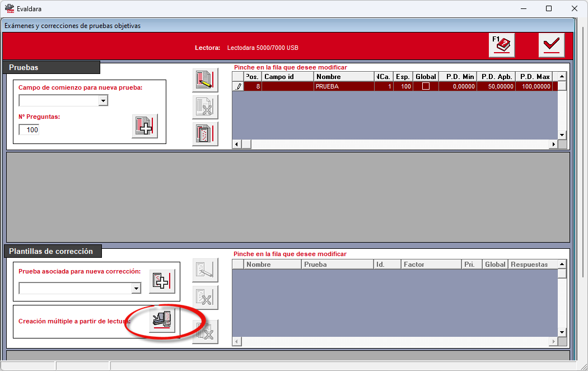Click the templates table scroll down arrow
588x371 pixels.
[x=562, y=332]
